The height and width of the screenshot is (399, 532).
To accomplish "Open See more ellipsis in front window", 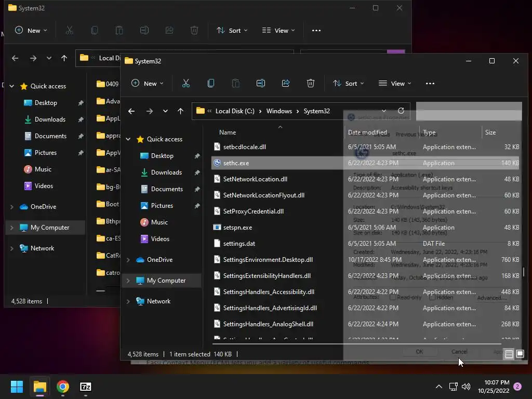I will (430, 84).
